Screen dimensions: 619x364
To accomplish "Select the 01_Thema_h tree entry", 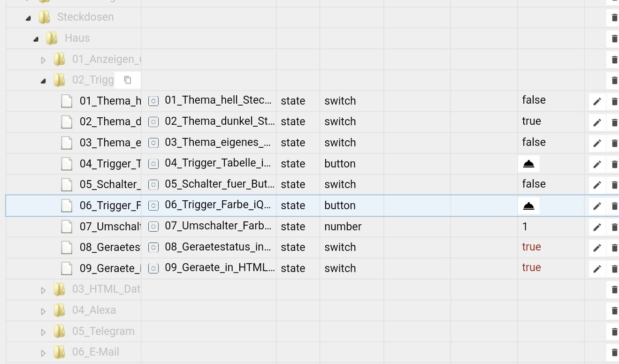I will pos(110,101).
